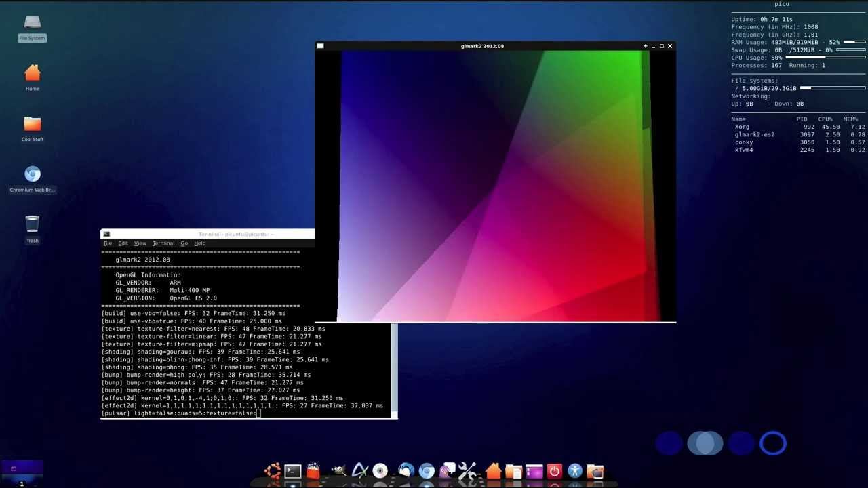Click the '[texture] texture-filter=nearest' result line
The width and height of the screenshot is (868, 488).
213,329
